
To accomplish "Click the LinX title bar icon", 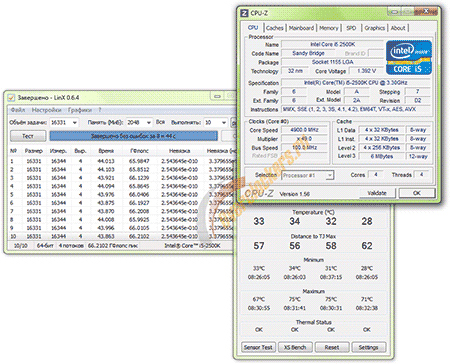I will (11, 98).
